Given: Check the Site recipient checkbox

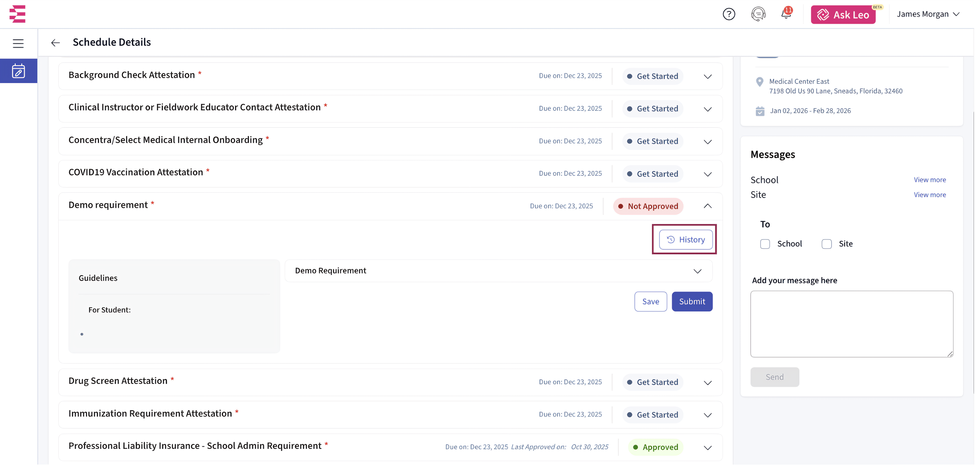Looking at the screenshot, I should (x=826, y=244).
